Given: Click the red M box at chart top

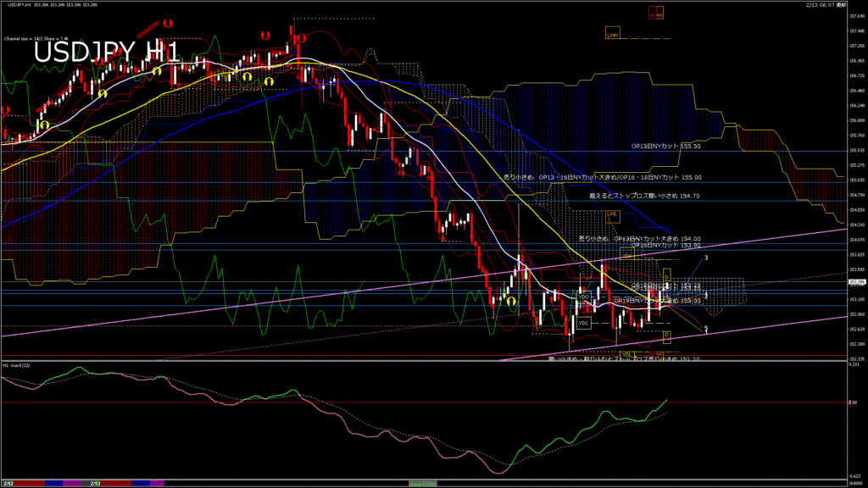Looking at the screenshot, I should 653,14.
